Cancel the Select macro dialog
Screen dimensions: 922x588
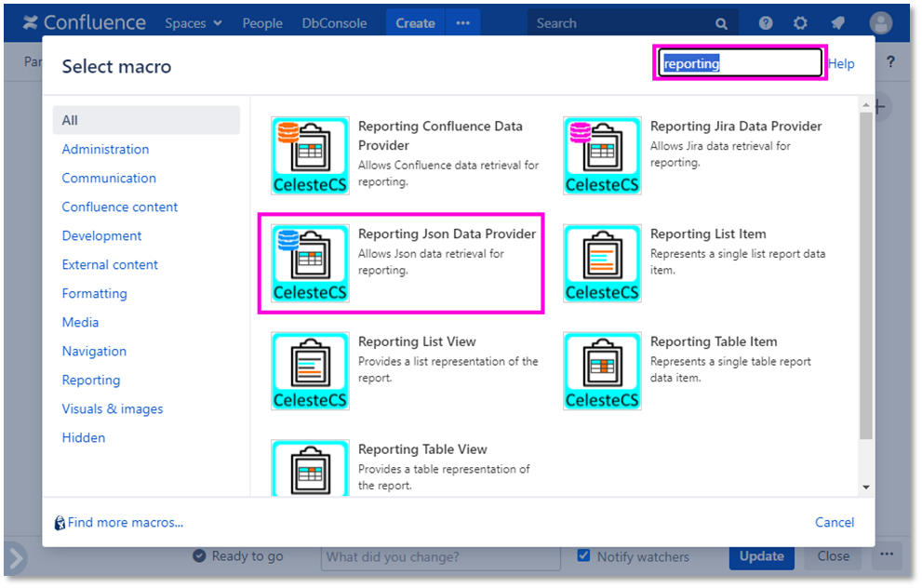pyautogui.click(x=835, y=522)
